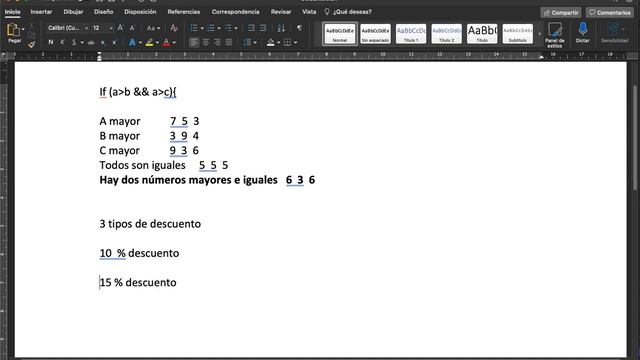Screen dimensions: 640x360
Task: Open the shading color dropdown arrow
Action: click(x=278, y=43)
